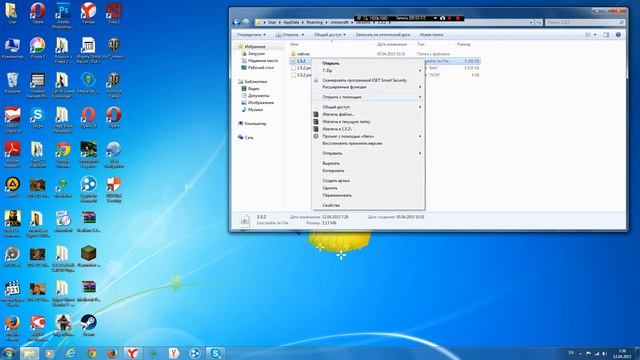Select the Recycle Bin (Корзина) icon
This screenshot has width=640, height=360.
click(x=12, y=83)
